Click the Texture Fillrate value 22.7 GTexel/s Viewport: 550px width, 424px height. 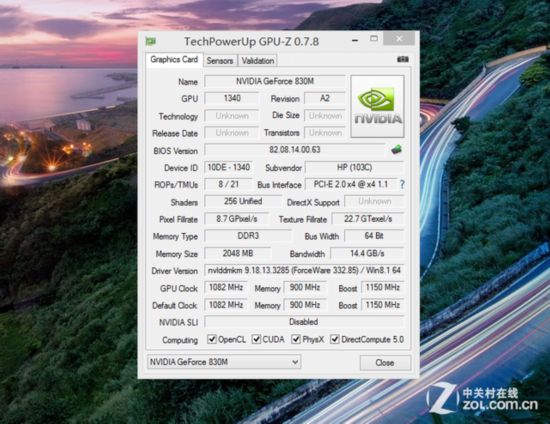368,219
